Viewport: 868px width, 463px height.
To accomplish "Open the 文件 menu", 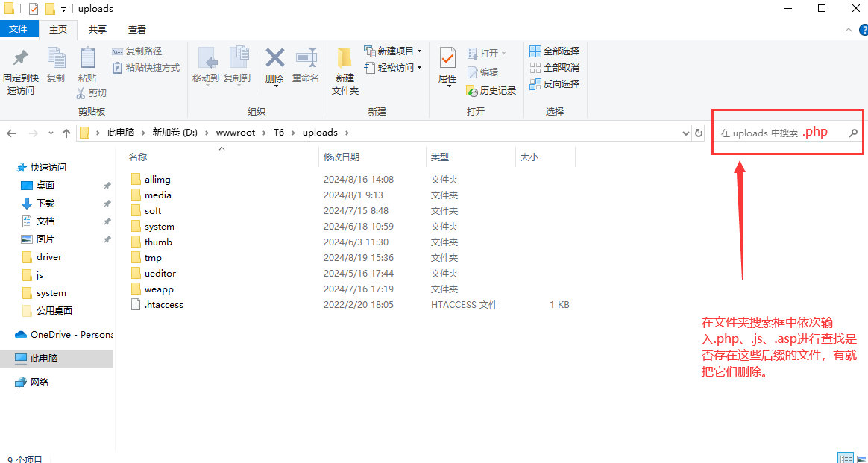I will (20, 29).
